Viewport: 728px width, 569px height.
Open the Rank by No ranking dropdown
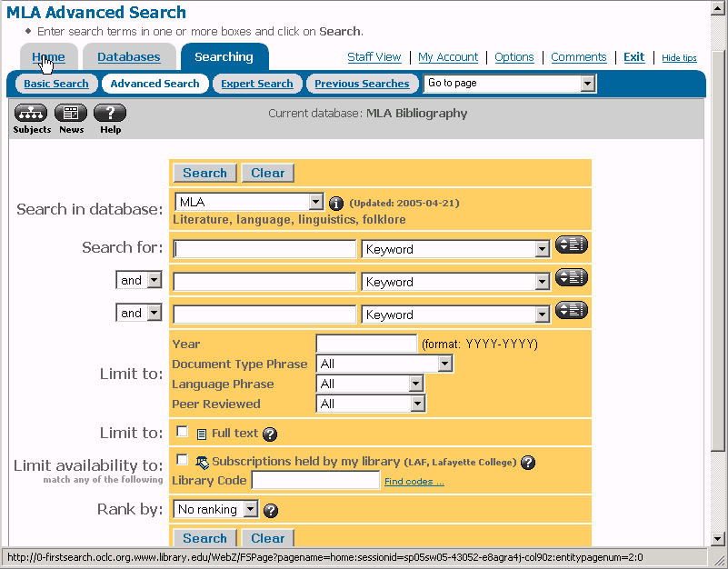click(215, 509)
